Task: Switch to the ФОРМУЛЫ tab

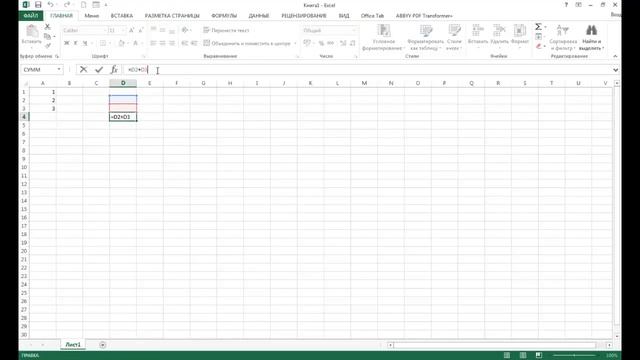Action: (224, 16)
